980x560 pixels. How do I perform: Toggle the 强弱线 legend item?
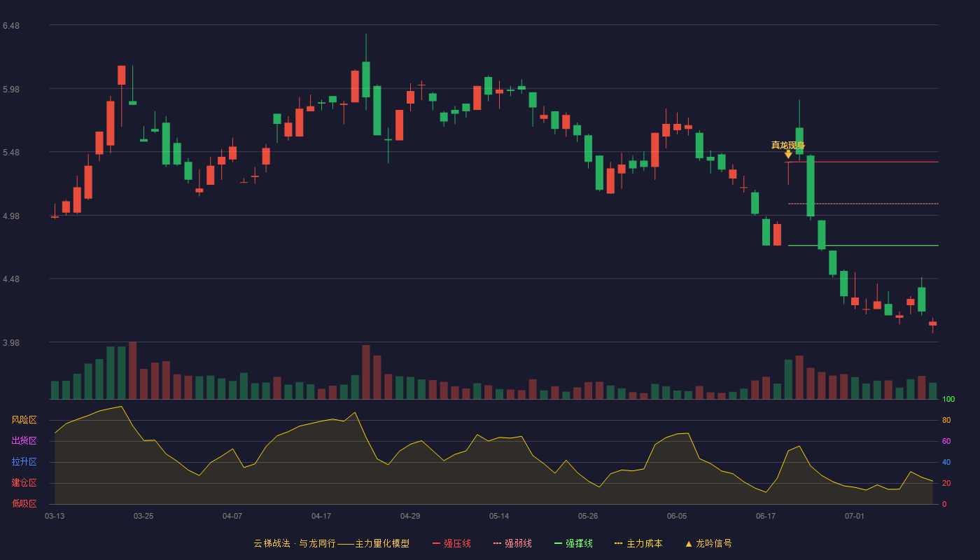tap(512, 543)
